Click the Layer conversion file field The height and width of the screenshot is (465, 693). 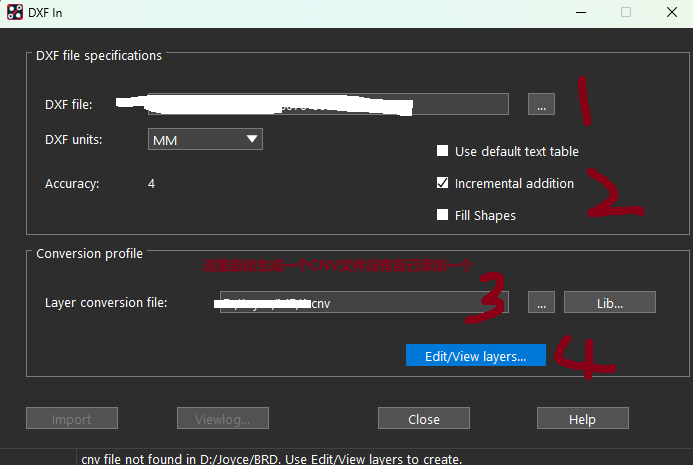coord(364,302)
